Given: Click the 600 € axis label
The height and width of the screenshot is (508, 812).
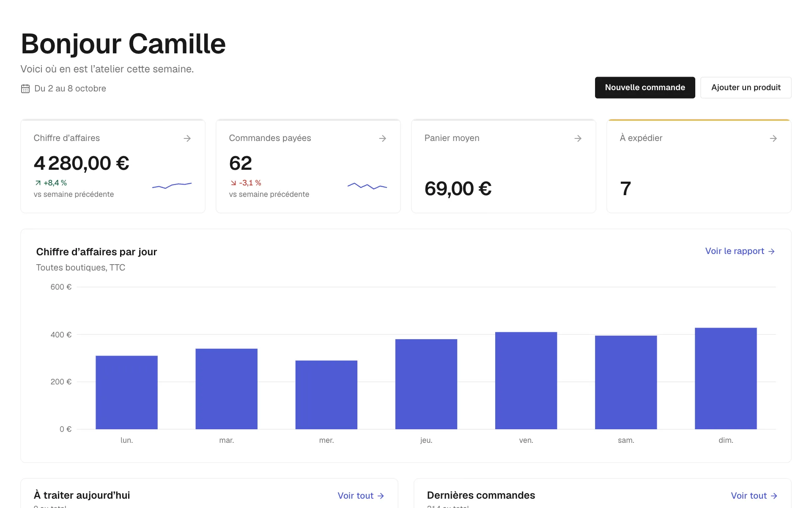Looking at the screenshot, I should [x=61, y=287].
